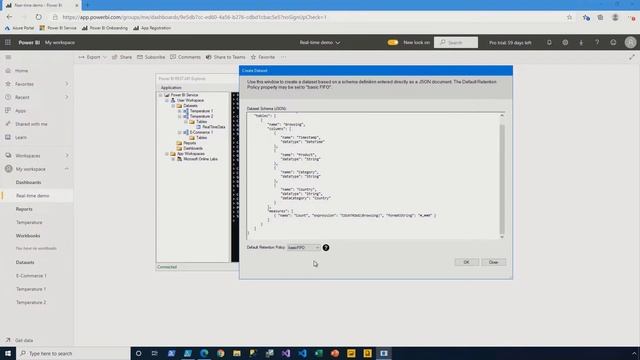Reload the browser page
Image resolution: width=640 pixels, height=360 pixels.
tap(38, 17)
